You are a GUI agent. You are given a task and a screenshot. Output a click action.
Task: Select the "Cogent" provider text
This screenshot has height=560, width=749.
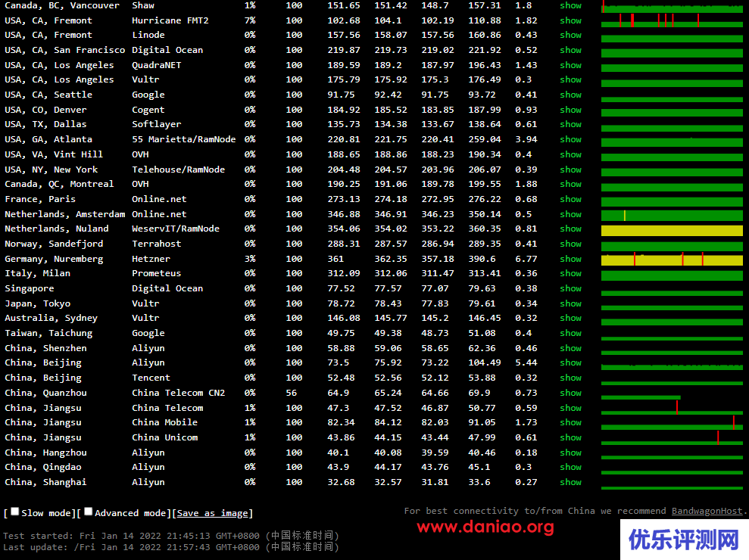pos(148,110)
